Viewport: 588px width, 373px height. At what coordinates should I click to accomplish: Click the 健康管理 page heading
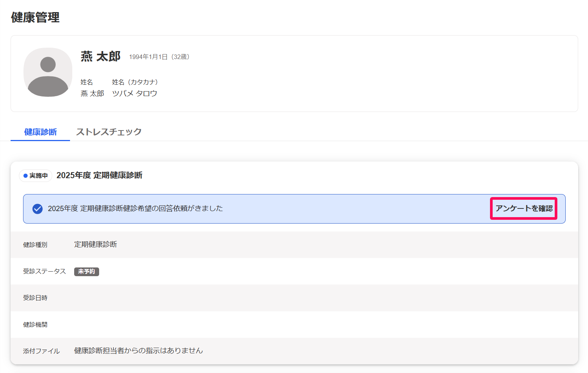(x=35, y=17)
